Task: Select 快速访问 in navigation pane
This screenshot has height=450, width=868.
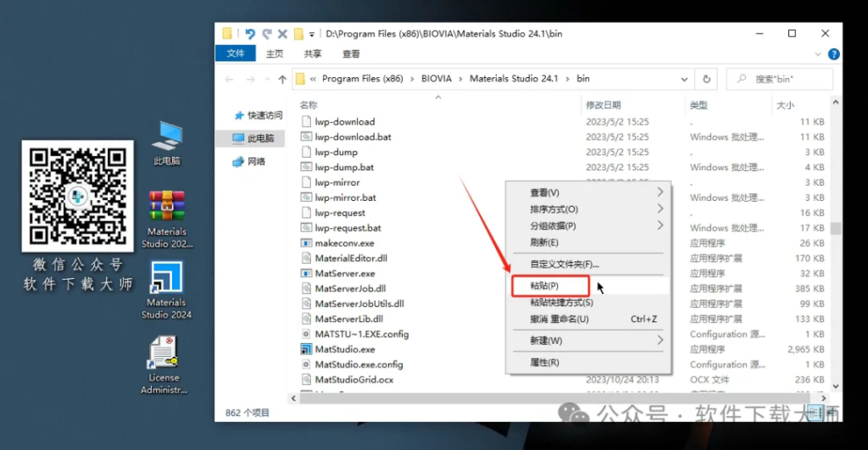Action: click(x=258, y=115)
